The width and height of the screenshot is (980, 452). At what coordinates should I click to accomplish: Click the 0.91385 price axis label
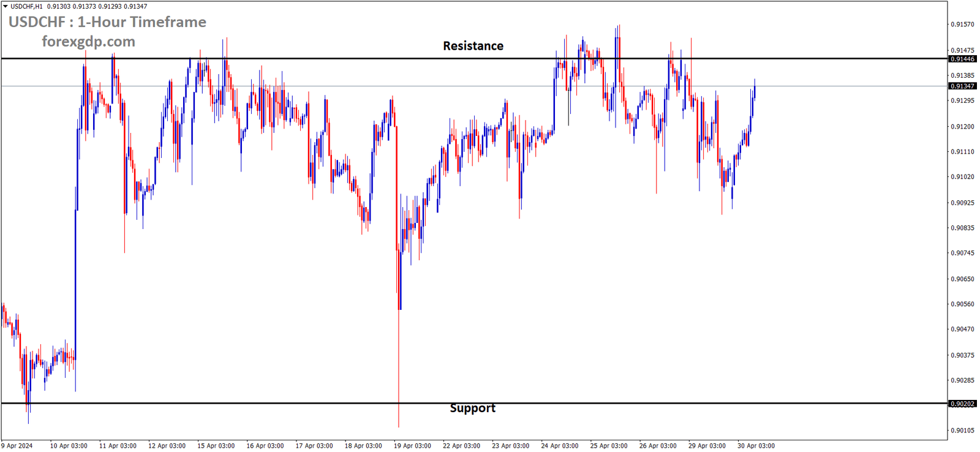(x=962, y=75)
